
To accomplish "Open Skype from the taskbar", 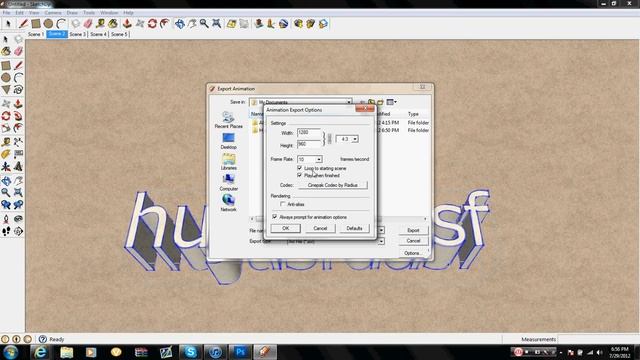I will (190, 352).
